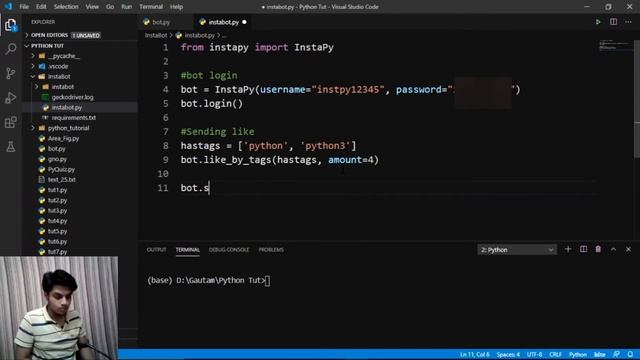Open the Search view in activity bar
The width and height of the screenshot is (640, 360).
click(11, 49)
